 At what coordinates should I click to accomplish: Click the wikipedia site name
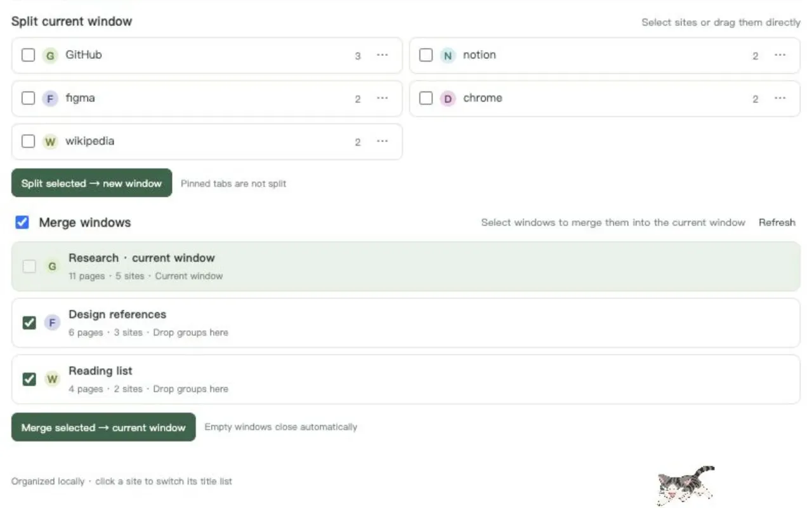click(90, 141)
